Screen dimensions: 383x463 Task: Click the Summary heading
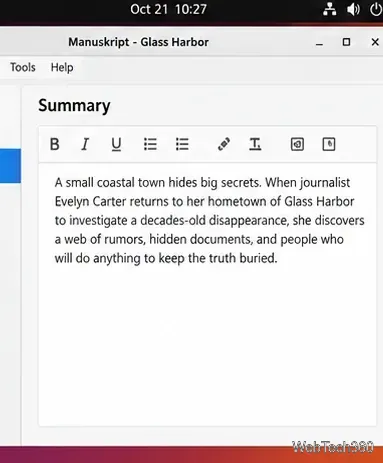pos(74,106)
